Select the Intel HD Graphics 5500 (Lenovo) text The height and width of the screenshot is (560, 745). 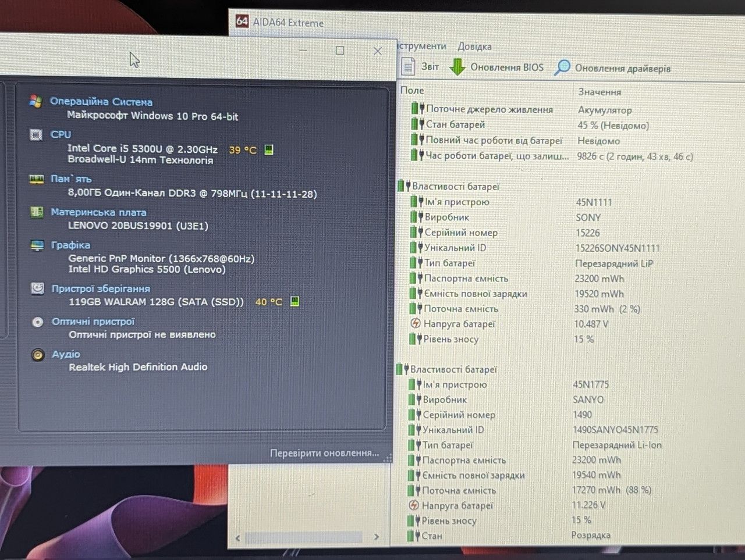147,269
